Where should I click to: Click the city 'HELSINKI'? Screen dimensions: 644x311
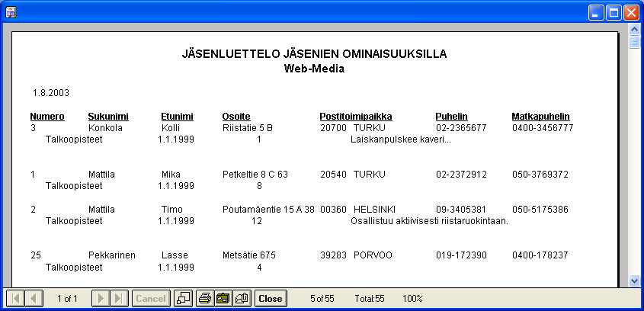point(374,210)
